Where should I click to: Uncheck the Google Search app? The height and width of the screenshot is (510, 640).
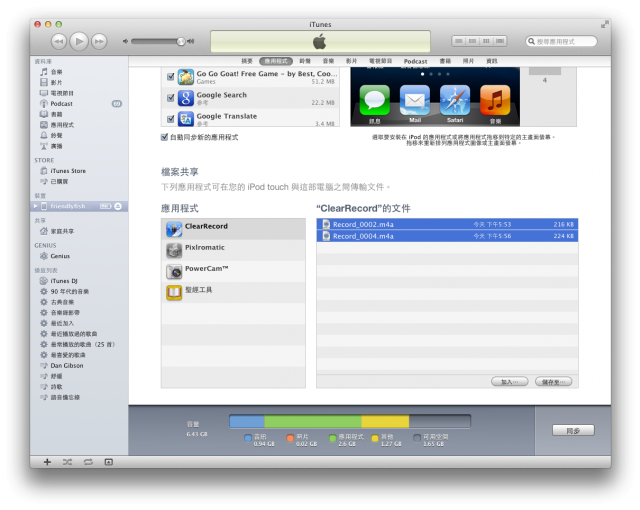171,98
